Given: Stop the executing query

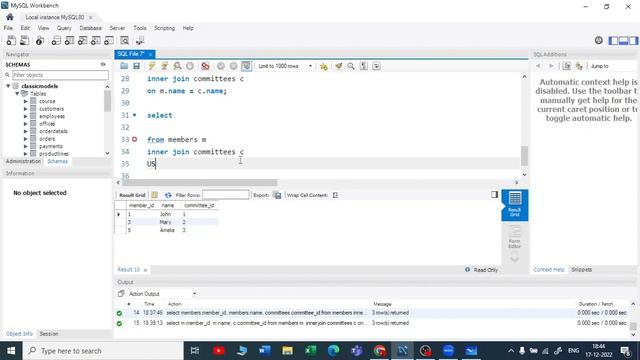Looking at the screenshot, I should point(190,66).
